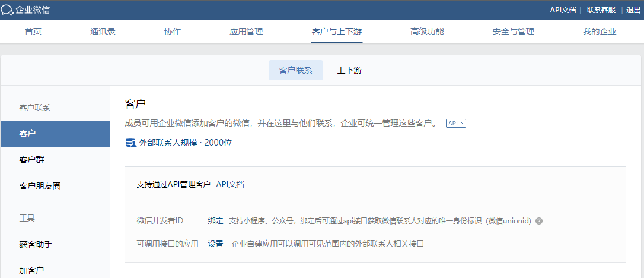Switch to the 上下游 sub-tab
This screenshot has height=278, width=644.
(349, 70)
